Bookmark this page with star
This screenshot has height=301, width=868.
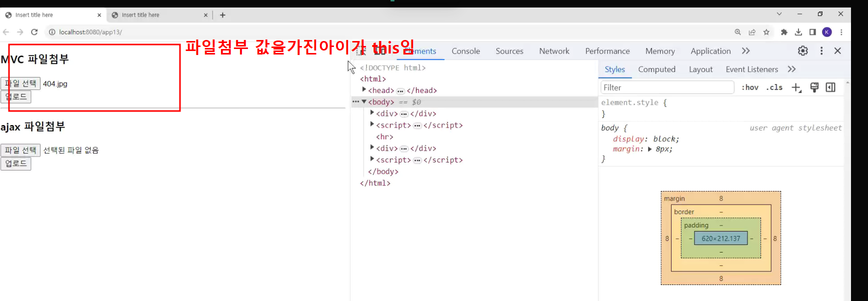coord(766,32)
